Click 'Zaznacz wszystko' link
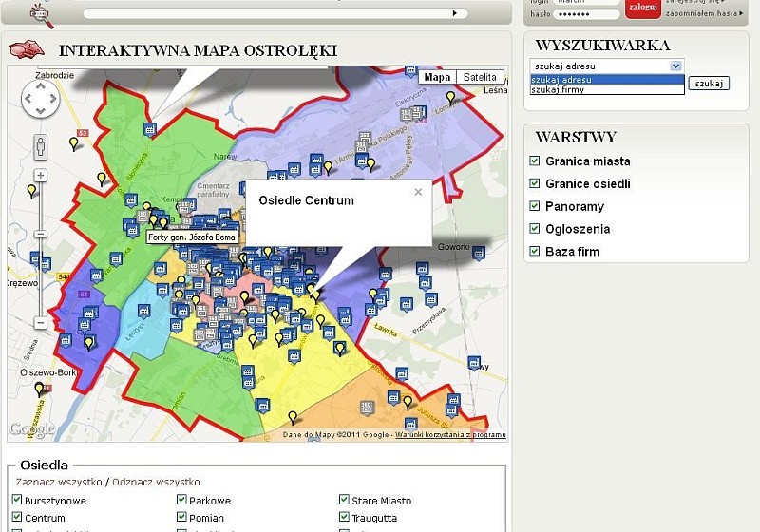 [x=59, y=482]
